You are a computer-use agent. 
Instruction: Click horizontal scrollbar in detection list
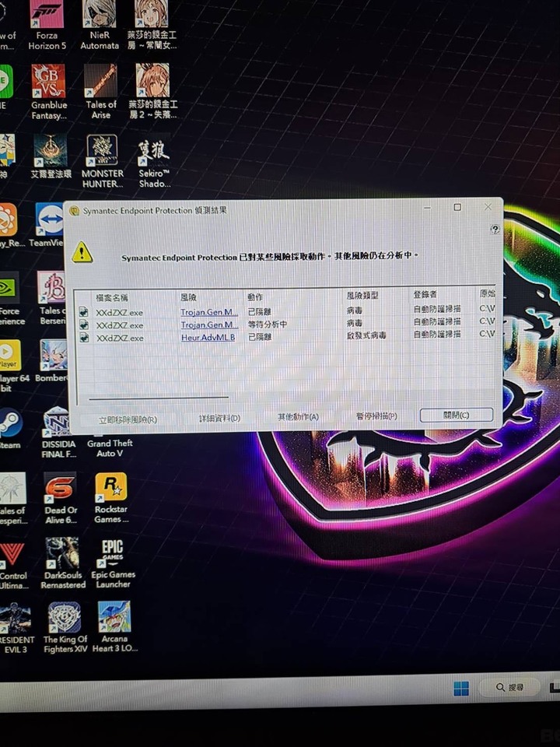point(159,398)
